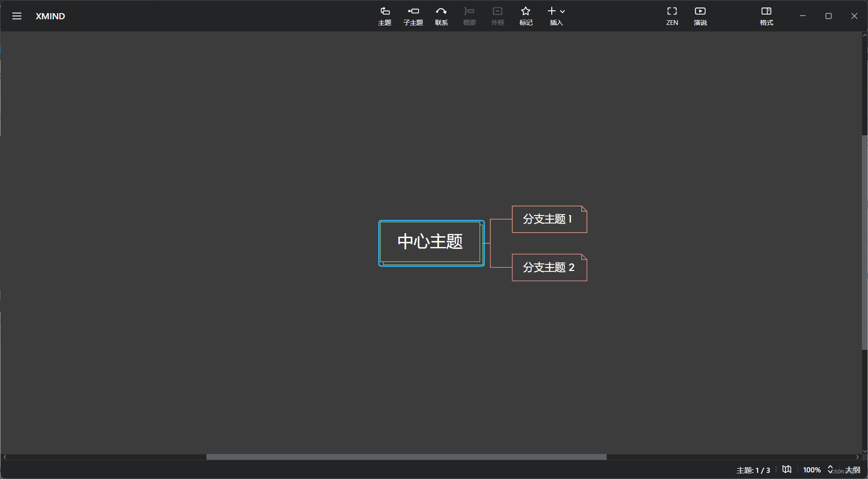Click the horizontal scrollbar left arrow
868x479 pixels.
[x=5, y=457]
